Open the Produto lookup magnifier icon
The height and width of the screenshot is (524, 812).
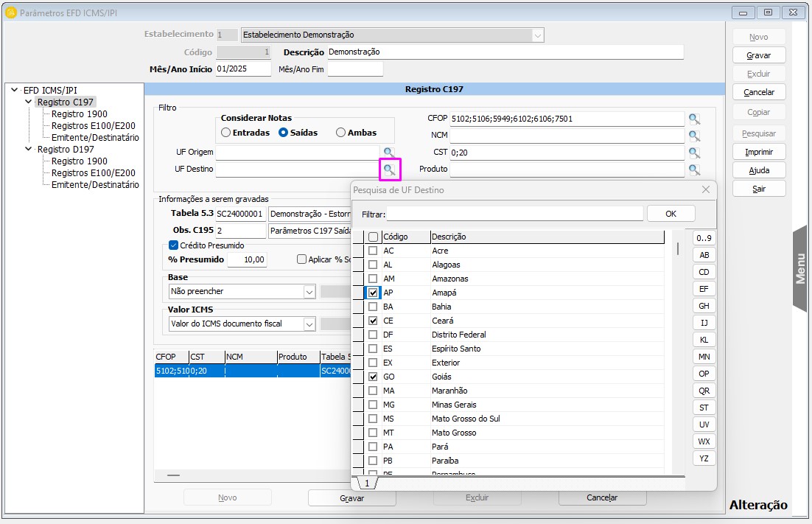(694, 170)
